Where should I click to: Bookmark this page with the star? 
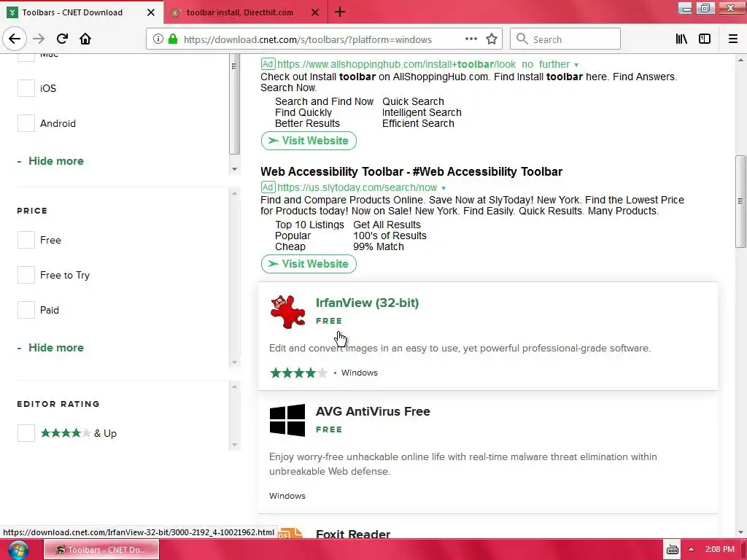492,39
